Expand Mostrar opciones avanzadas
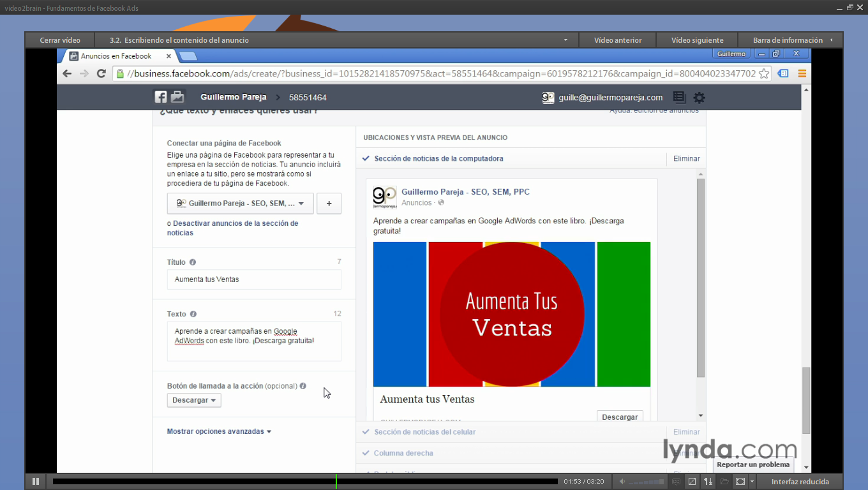 click(219, 431)
